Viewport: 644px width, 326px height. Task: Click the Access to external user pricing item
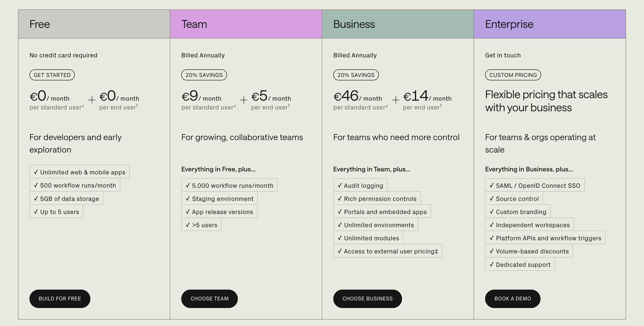tap(387, 251)
